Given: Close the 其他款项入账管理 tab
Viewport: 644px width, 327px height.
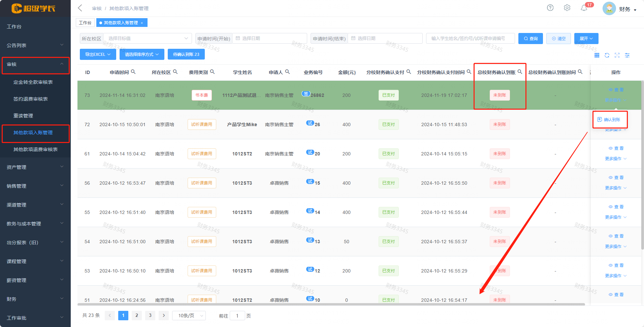Looking at the screenshot, I should coord(142,23).
